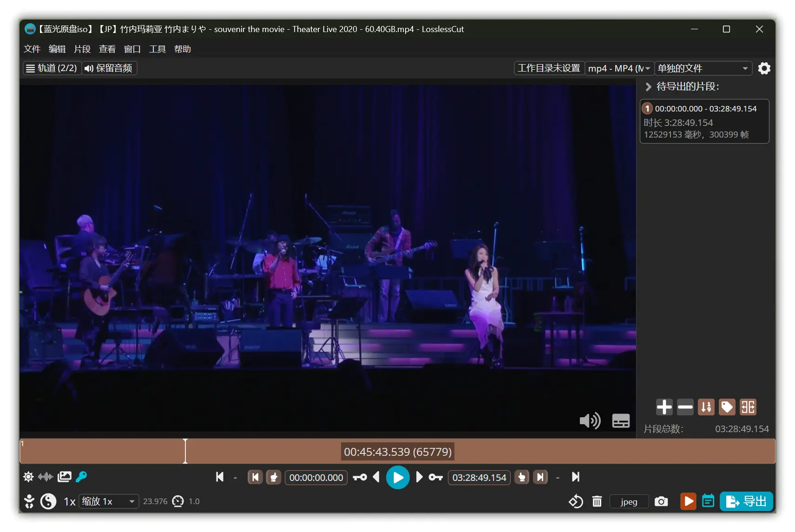Viewport: 795px width, 532px height.
Task: Edit the cut end time 03:28:49.154
Action: (x=479, y=478)
